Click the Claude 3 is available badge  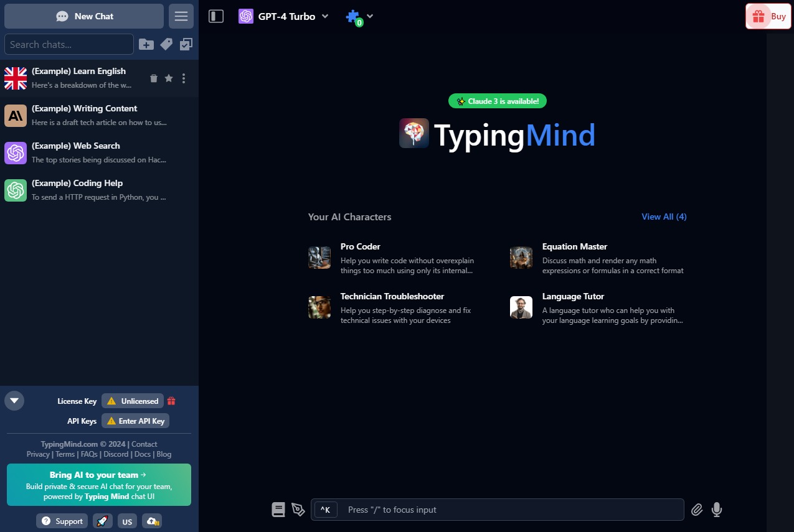pyautogui.click(x=498, y=101)
